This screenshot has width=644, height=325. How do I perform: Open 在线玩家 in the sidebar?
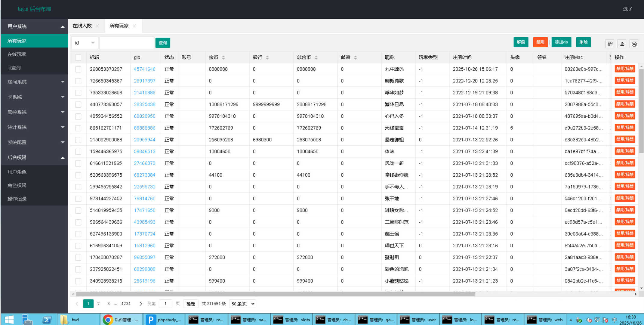[x=17, y=54]
